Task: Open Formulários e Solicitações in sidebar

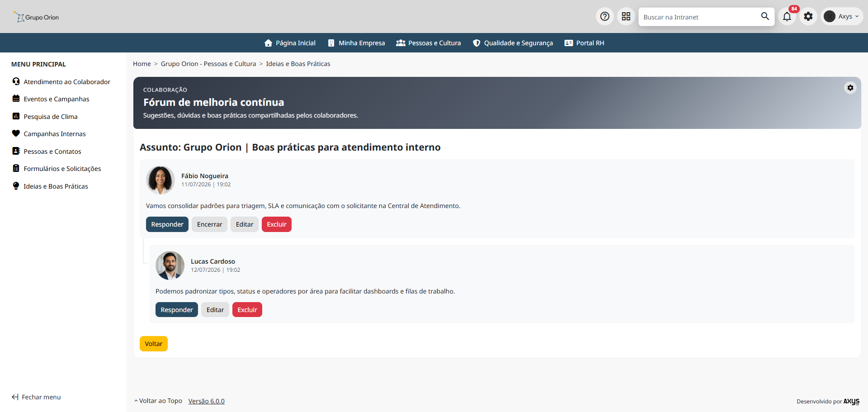Action: point(62,169)
